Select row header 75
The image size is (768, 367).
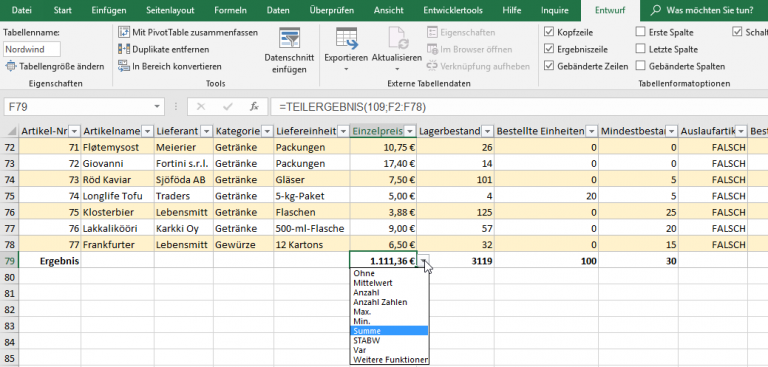(9, 196)
